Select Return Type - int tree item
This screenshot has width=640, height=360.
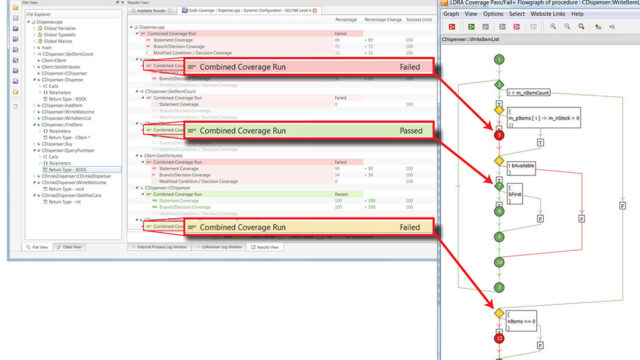click(x=64, y=202)
